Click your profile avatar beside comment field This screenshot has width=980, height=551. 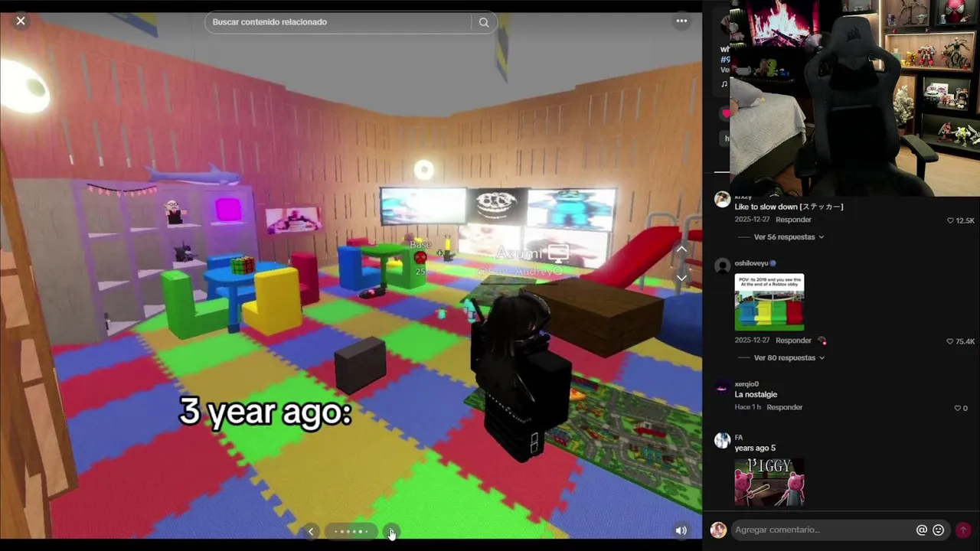(718, 530)
